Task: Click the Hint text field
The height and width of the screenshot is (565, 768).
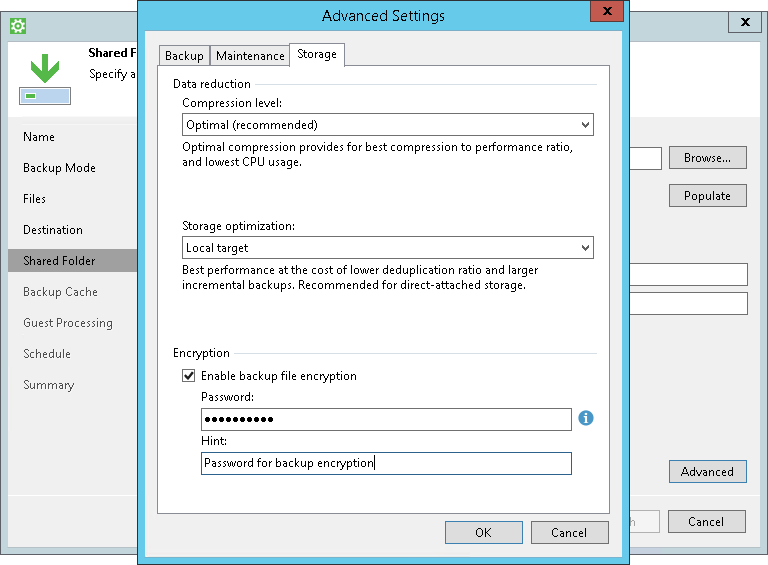Action: pos(386,463)
